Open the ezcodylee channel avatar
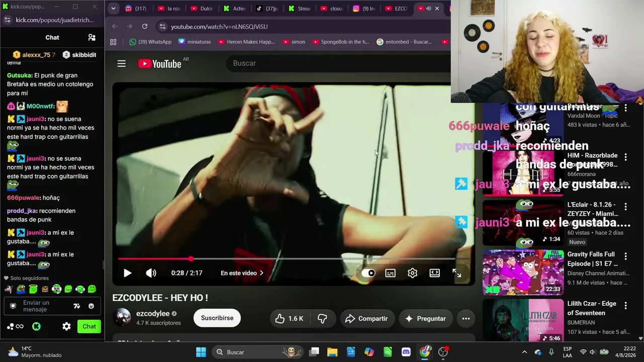The height and width of the screenshot is (362, 644). point(122,318)
